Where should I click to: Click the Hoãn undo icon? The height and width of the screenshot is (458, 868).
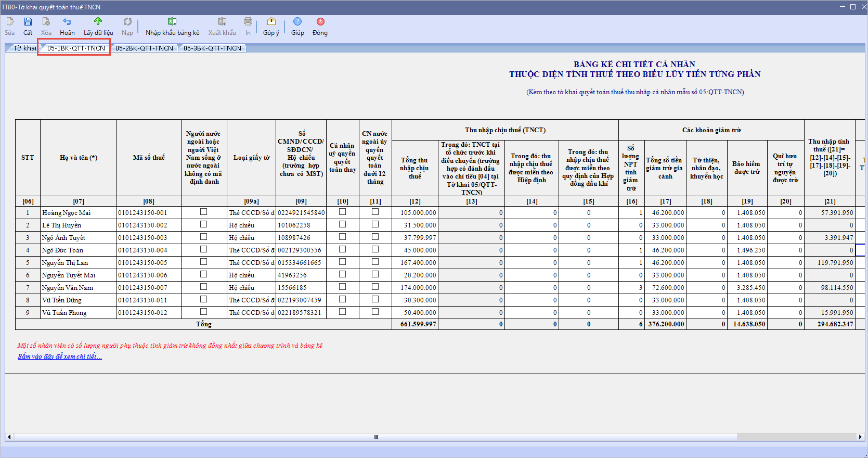pyautogui.click(x=67, y=22)
